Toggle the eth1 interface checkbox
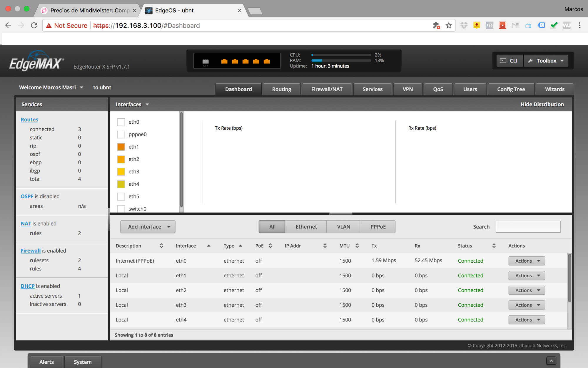This screenshot has height=368, width=588. (121, 147)
